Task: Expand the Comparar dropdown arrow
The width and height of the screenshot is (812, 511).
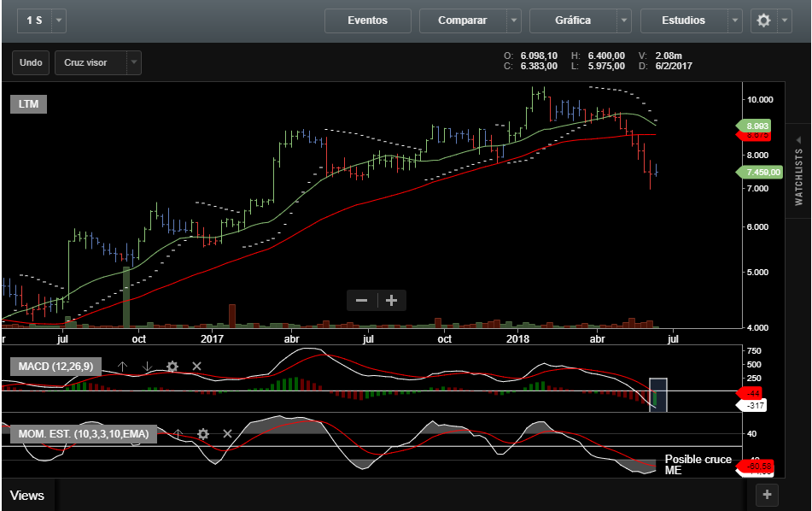Action: pos(513,21)
